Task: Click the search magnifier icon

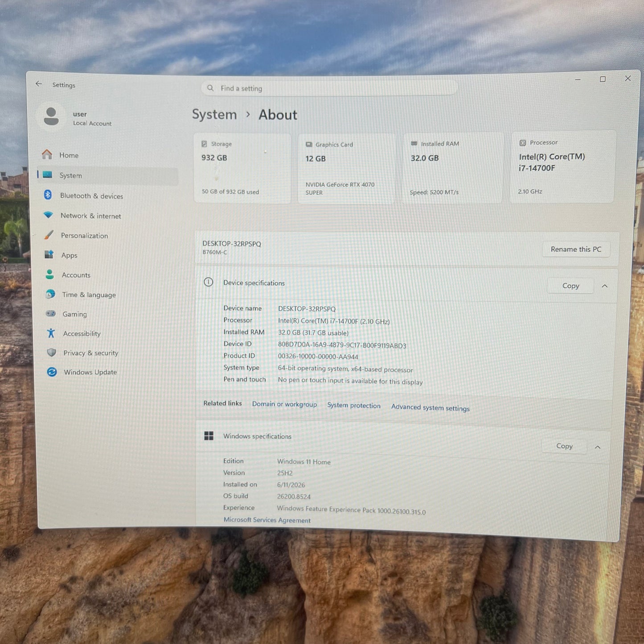Action: [210, 88]
